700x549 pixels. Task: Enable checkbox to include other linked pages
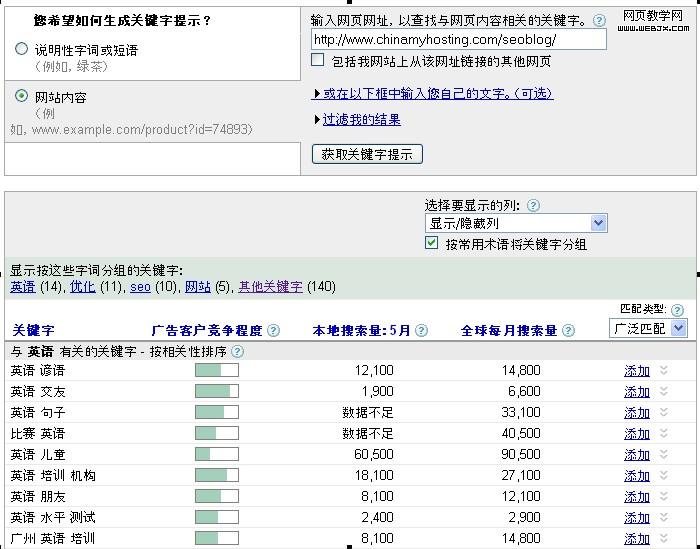click(x=318, y=61)
